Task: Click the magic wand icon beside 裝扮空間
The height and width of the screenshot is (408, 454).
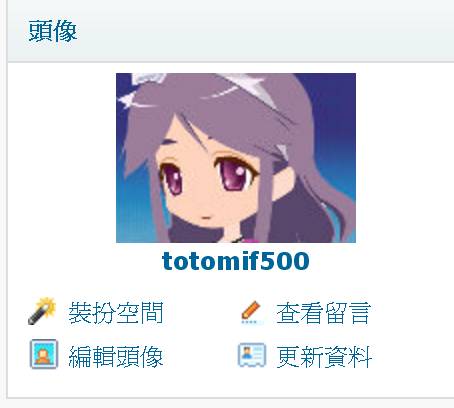Action: tap(42, 311)
